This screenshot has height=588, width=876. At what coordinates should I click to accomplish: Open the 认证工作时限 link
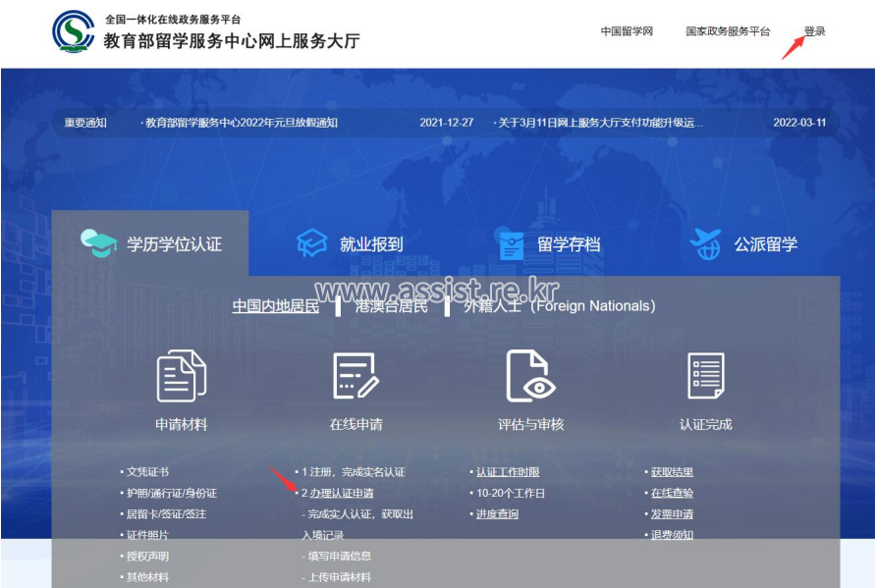click(508, 472)
